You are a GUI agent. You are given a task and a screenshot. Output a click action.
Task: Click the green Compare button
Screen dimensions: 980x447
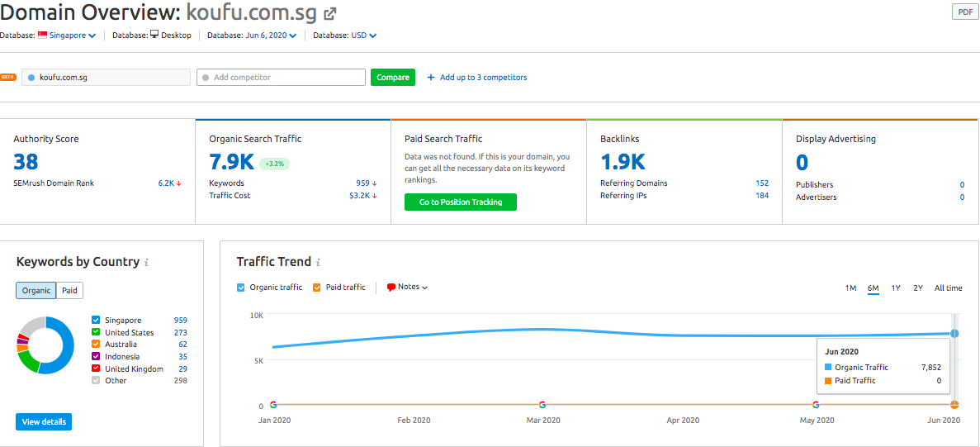point(392,78)
